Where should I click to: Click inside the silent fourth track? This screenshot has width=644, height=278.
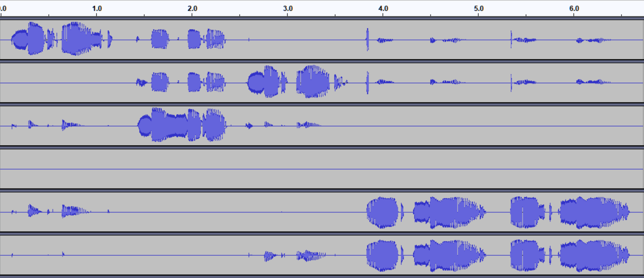pos(322,169)
